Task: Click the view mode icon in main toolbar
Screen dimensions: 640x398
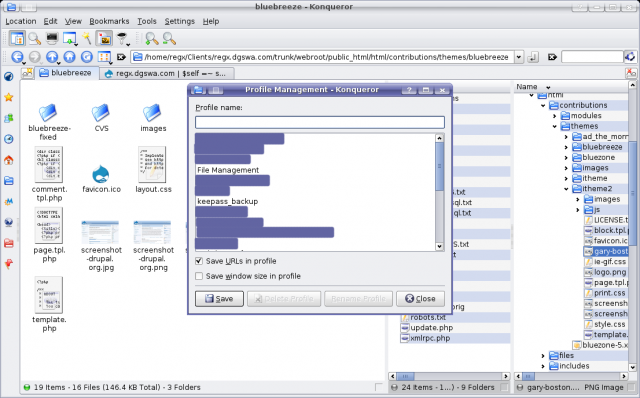Action: click(x=18, y=39)
